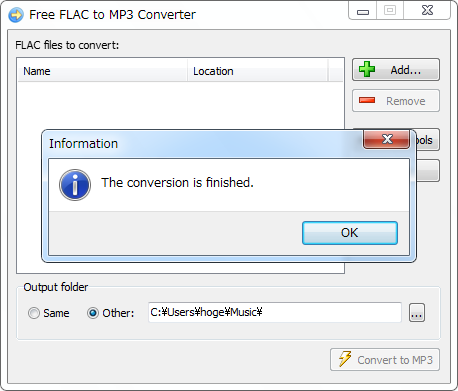
Task: Minimize the Free FLAC to MP3 Converter window
Action: coord(363,12)
